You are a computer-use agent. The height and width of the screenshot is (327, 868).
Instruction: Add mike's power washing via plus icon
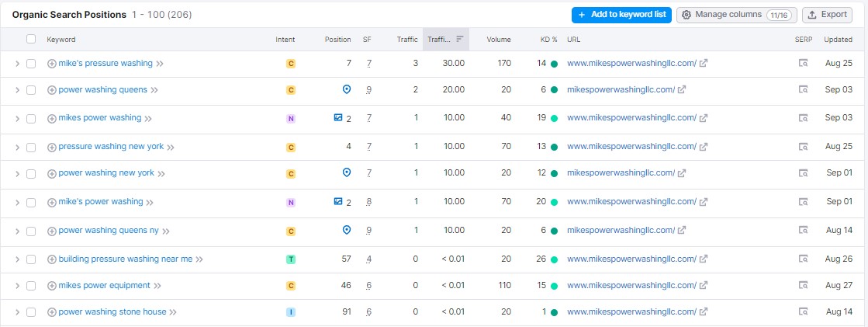pyautogui.click(x=51, y=202)
